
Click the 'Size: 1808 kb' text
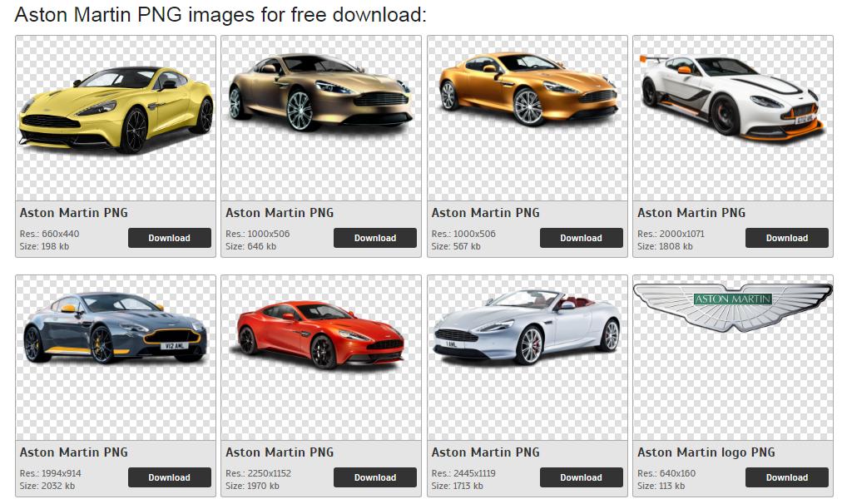[x=665, y=246]
